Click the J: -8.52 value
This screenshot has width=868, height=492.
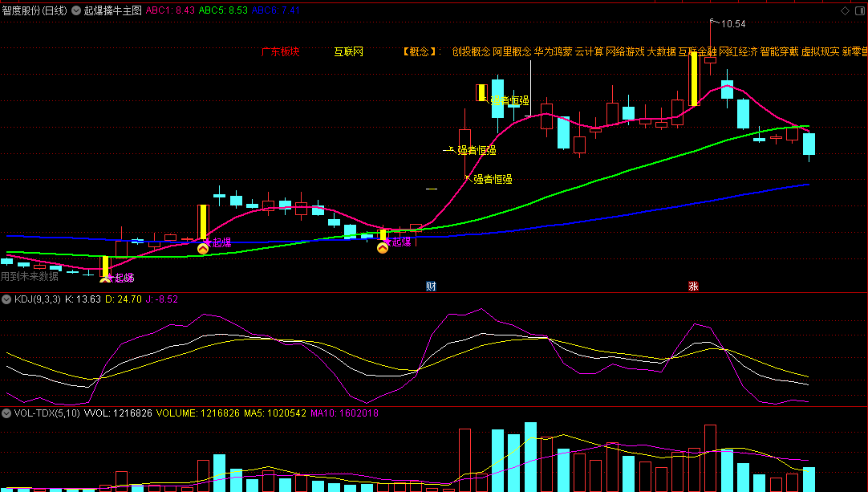pos(162,299)
